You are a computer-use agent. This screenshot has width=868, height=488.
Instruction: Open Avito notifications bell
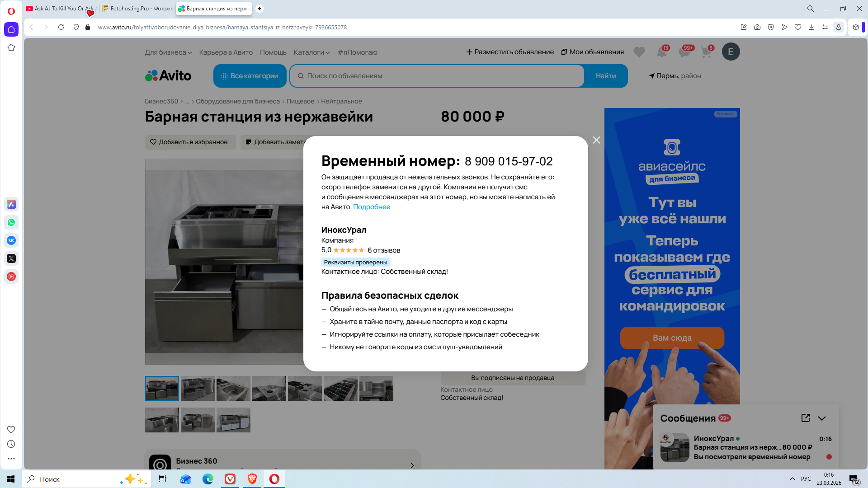pyautogui.click(x=661, y=52)
